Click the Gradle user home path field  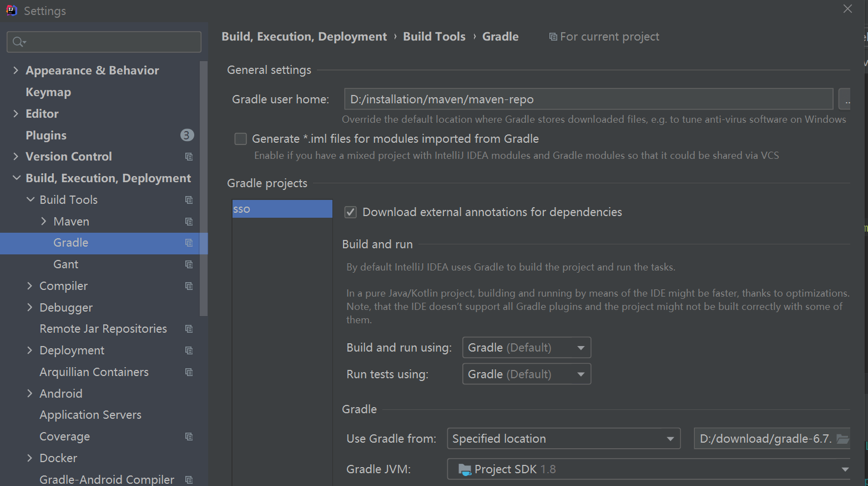point(588,99)
